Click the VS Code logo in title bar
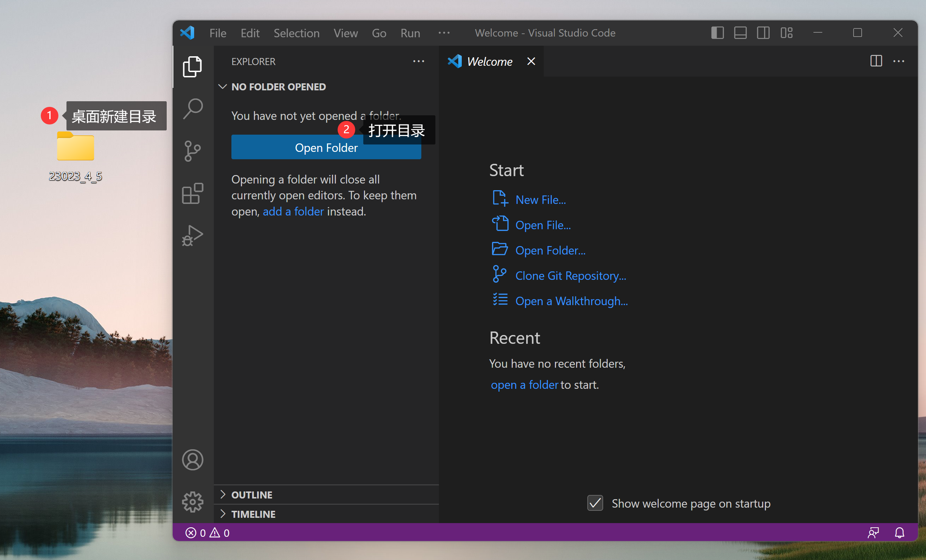Screen dimensions: 926x560 click(x=187, y=33)
